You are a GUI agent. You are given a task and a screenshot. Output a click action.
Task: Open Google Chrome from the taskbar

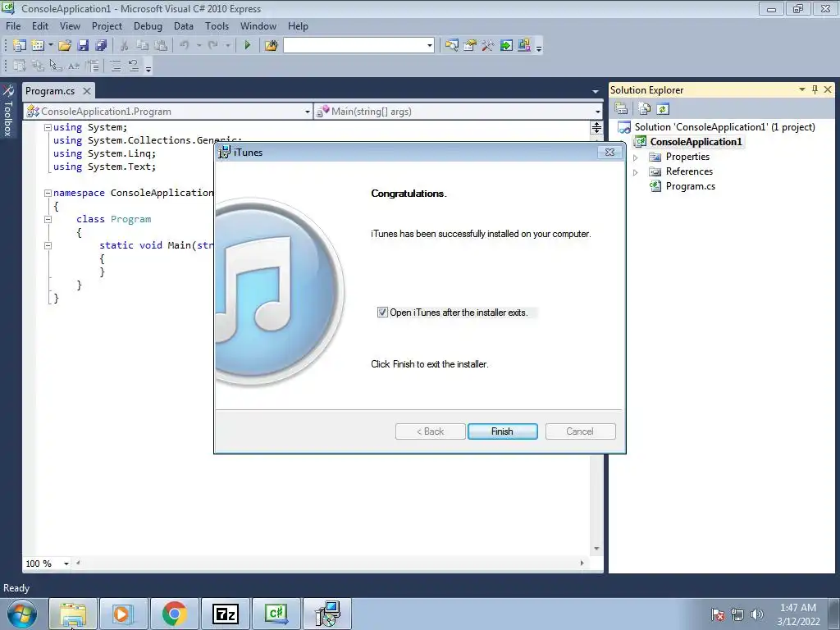tap(174, 614)
